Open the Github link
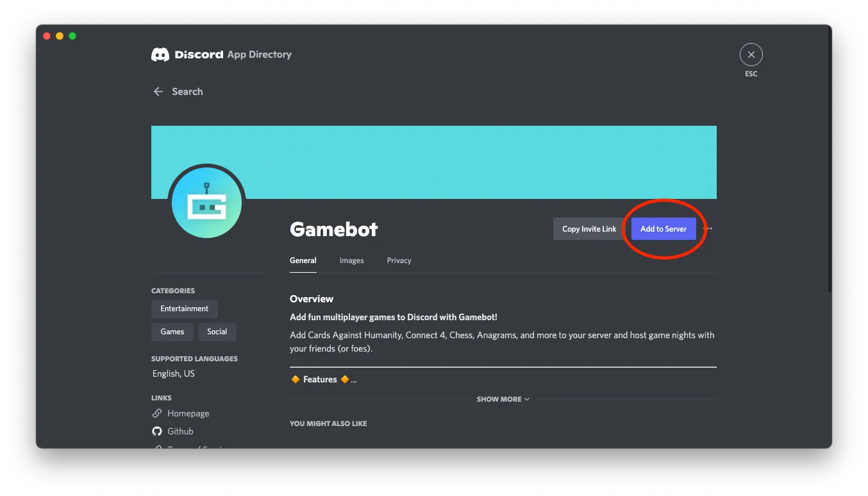Image resolution: width=868 pixels, height=496 pixels. 181,432
